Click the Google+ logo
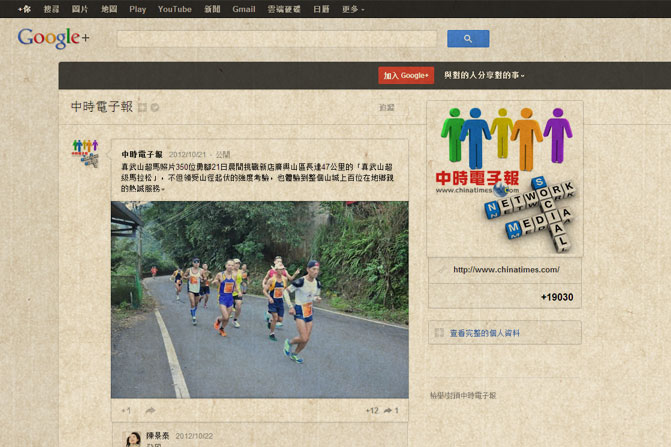The height and width of the screenshot is (447, 671). click(53, 38)
